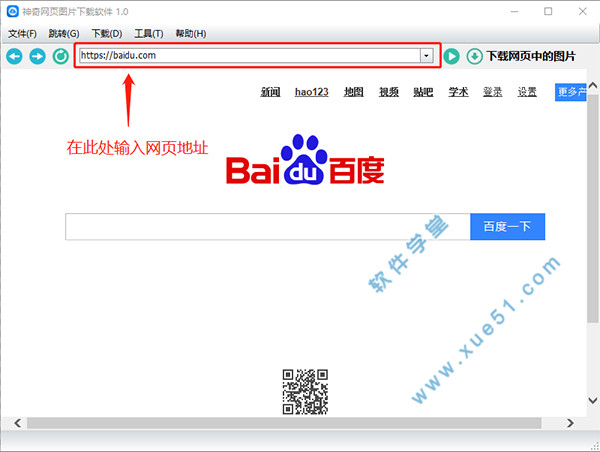Click the QR code image
The image size is (600, 452).
click(x=305, y=392)
